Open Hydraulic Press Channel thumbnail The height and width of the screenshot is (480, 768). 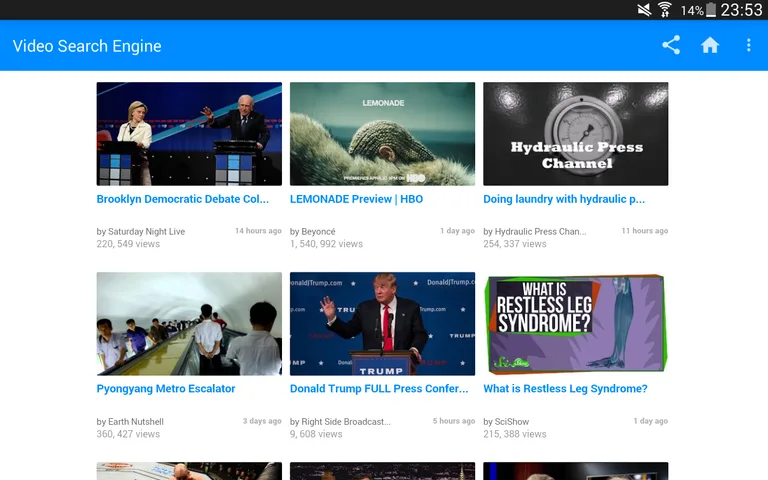576,134
